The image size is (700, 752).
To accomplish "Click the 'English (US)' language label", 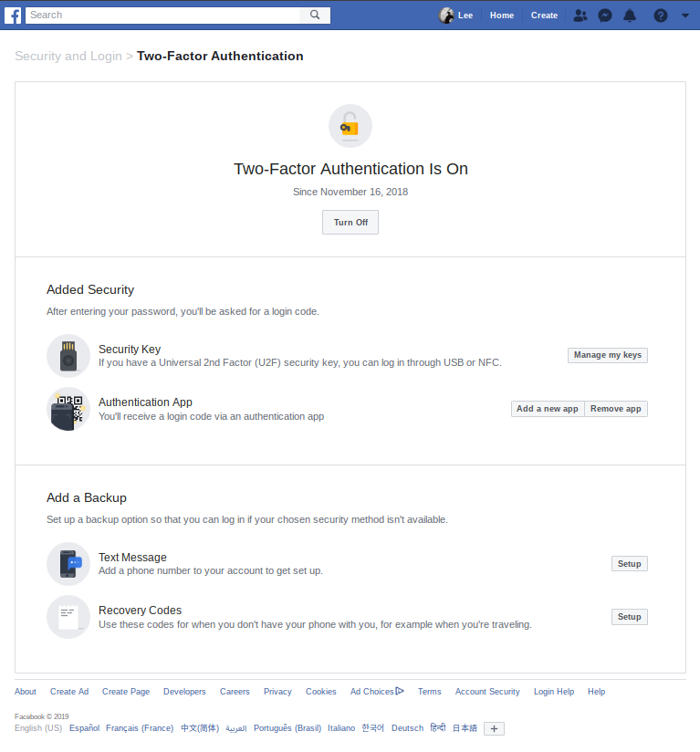I will [x=38, y=728].
